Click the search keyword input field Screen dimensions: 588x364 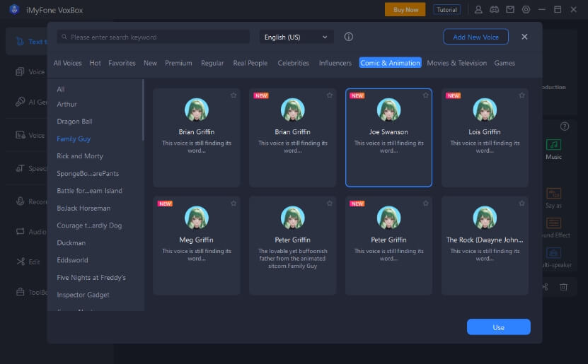pos(153,37)
